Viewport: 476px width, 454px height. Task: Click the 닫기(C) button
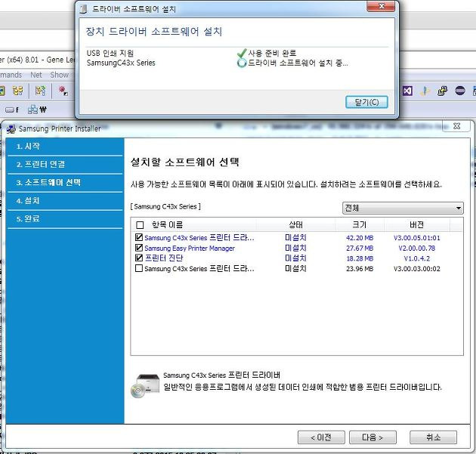pos(366,102)
